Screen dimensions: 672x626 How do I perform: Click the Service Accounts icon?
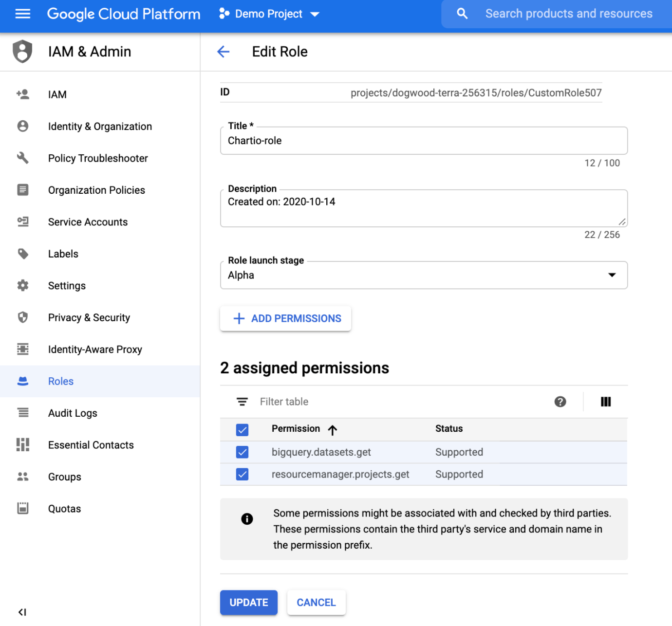22,221
